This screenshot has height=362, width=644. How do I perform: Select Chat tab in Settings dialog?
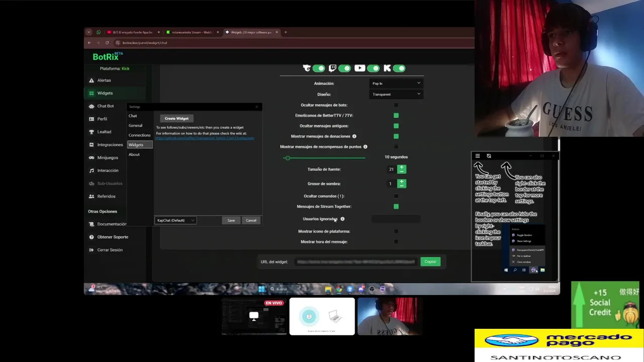point(133,116)
